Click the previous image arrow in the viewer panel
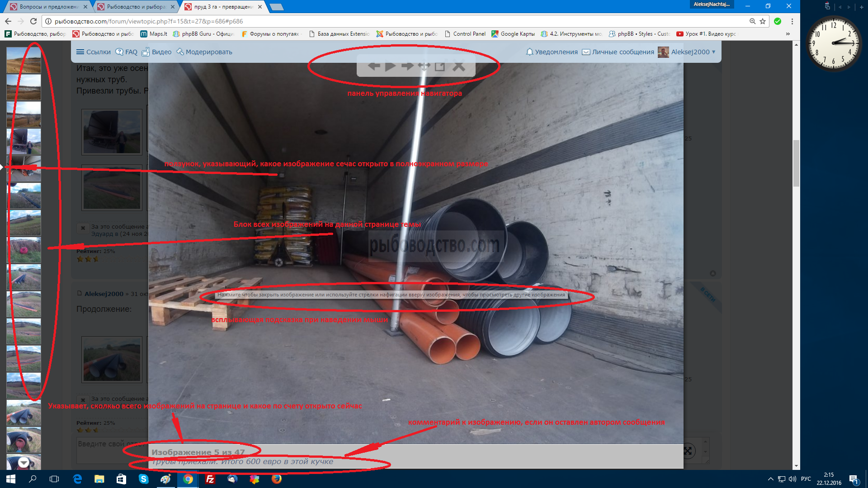Viewport: 868px width, 488px height. pyautogui.click(x=374, y=66)
